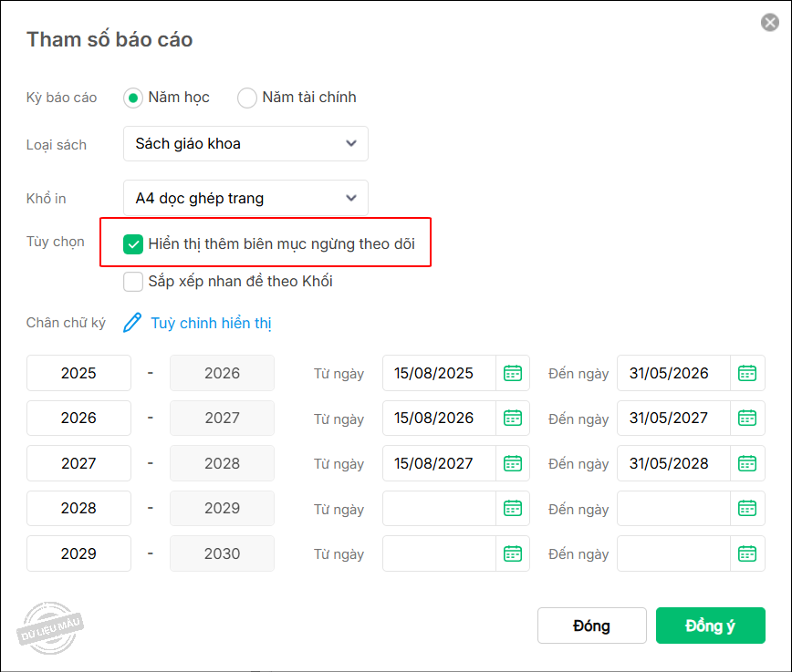The height and width of the screenshot is (672, 792).
Task: Open start date calendar for 2028-2029 row
Action: (513, 508)
